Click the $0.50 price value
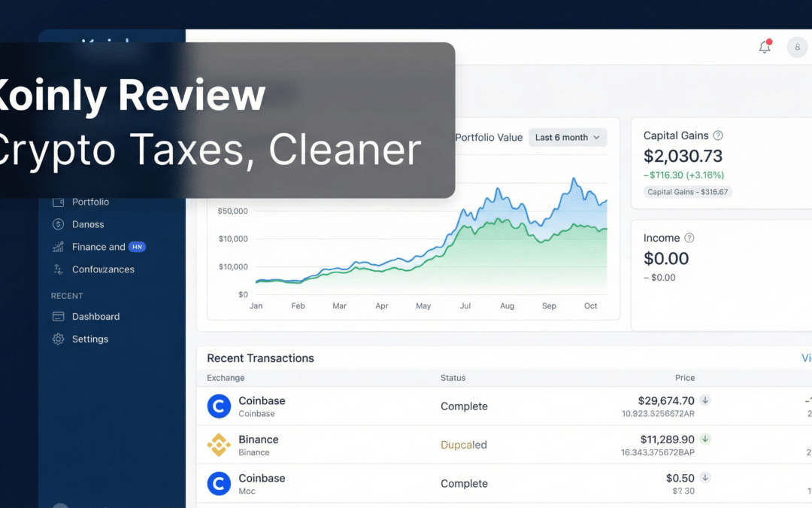This screenshot has width=812, height=508. click(680, 478)
